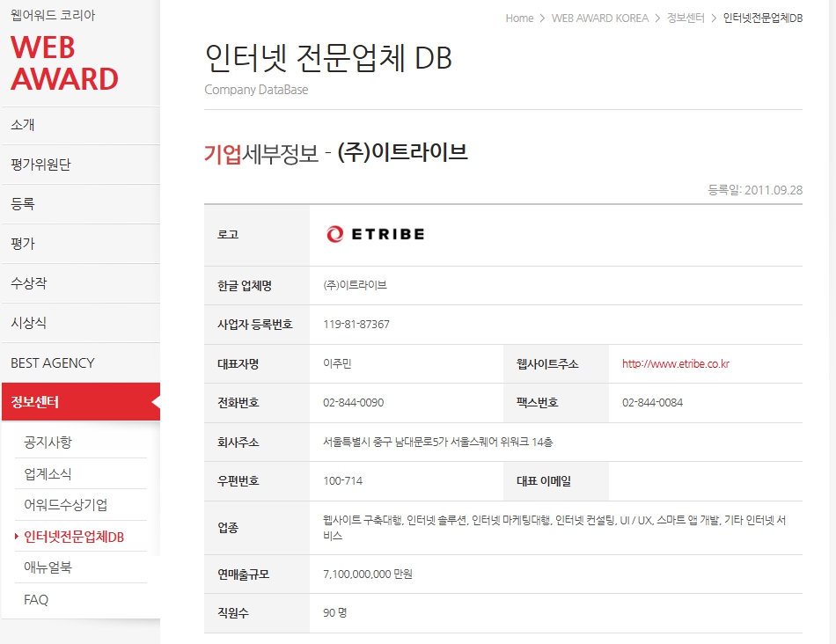Image resolution: width=836 pixels, height=644 pixels.
Task: Click the 업종 business type description
Action: 554,528
